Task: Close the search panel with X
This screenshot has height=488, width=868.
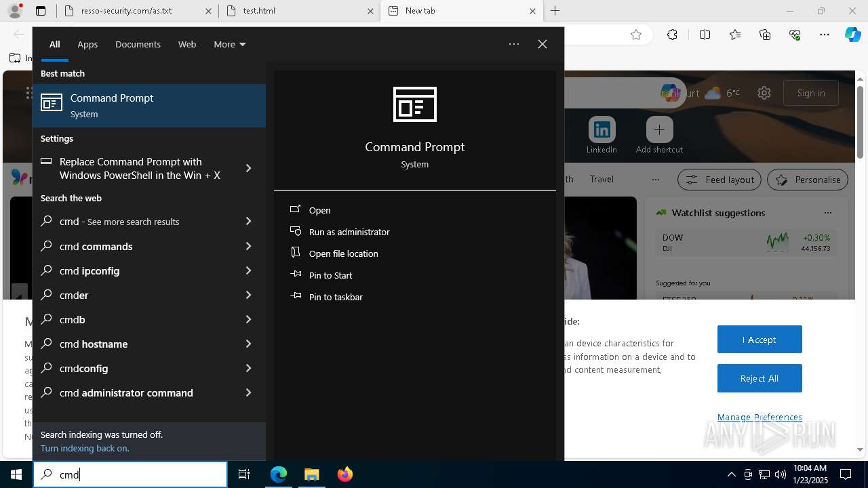Action: coord(542,44)
